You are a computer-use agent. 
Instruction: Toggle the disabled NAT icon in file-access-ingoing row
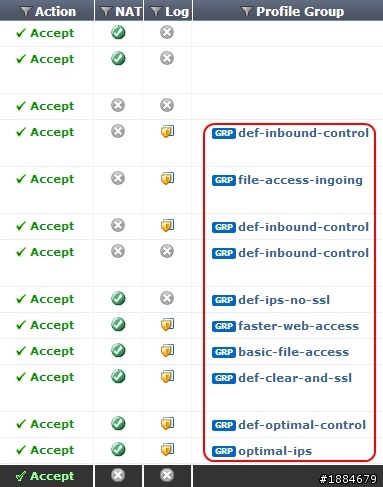(118, 178)
